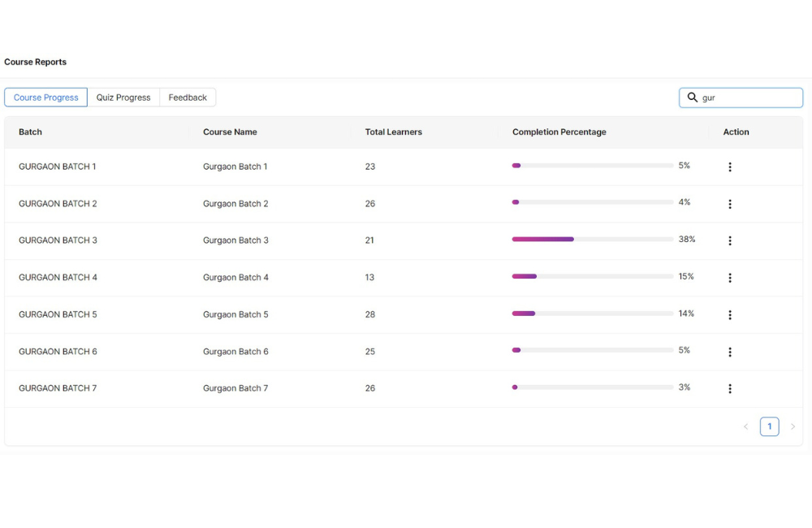Open action menu for GURGAON BATCH 2
Screen dimensions: 812x528
[730, 204]
